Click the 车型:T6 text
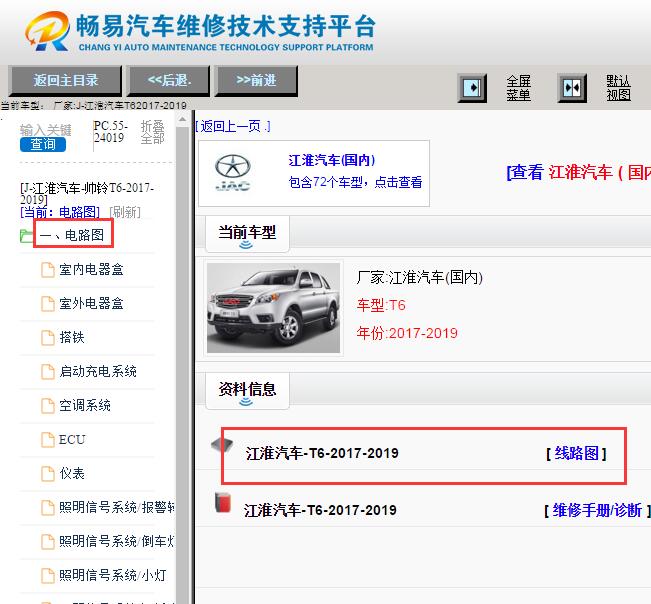Screen dimensions: 651x604 pyautogui.click(x=381, y=306)
